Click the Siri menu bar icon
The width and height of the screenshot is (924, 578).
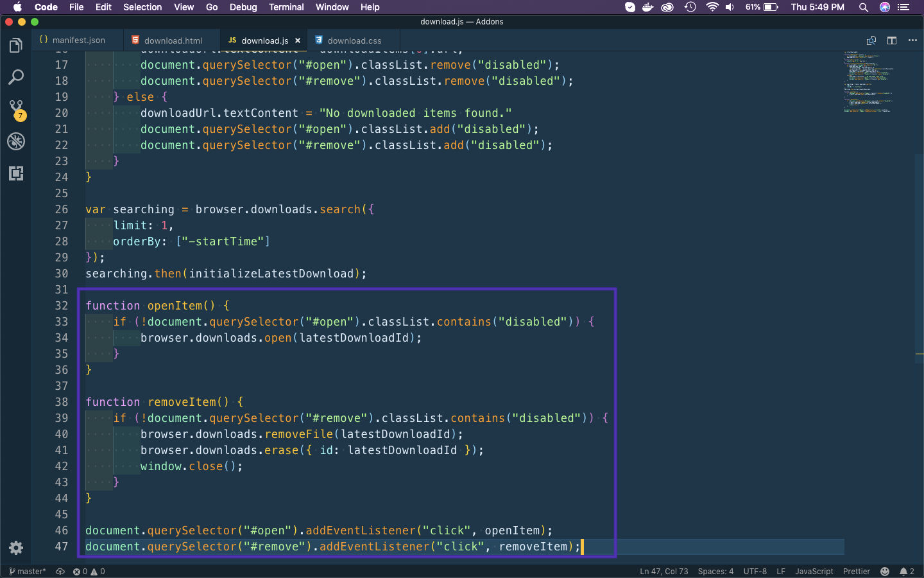(885, 7)
